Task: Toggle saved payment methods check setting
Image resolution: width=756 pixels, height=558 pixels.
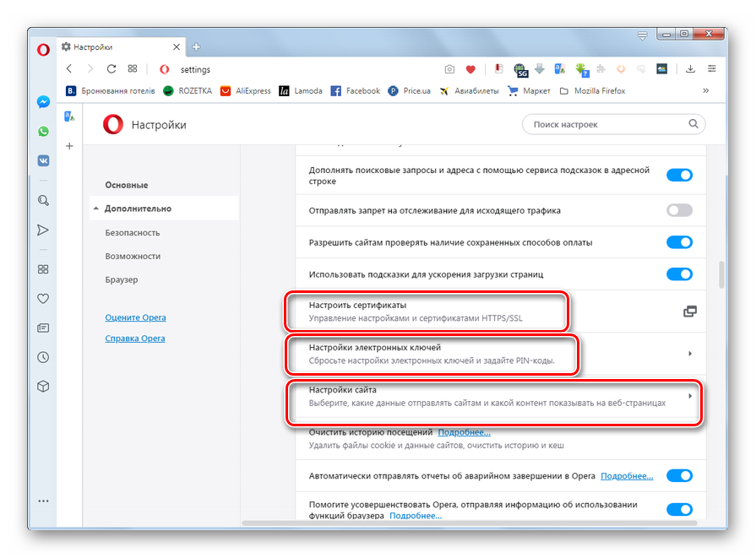Action: point(679,242)
